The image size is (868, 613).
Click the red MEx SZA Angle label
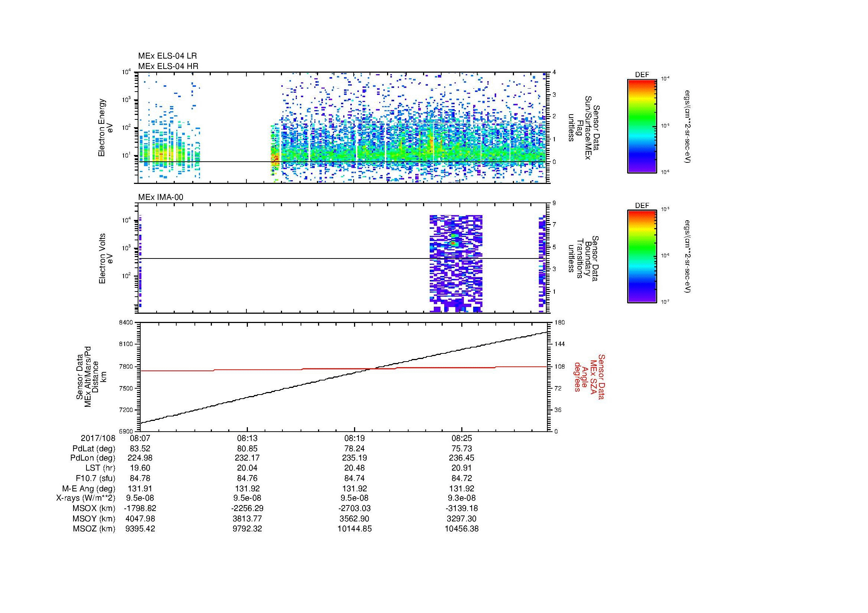point(589,376)
